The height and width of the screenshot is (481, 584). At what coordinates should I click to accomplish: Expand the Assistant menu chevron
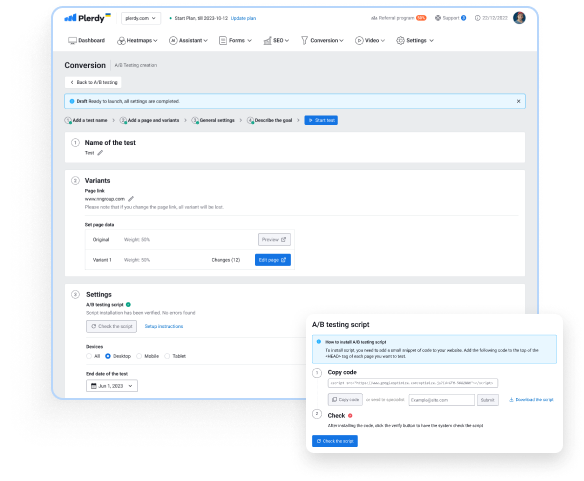[x=206, y=41]
